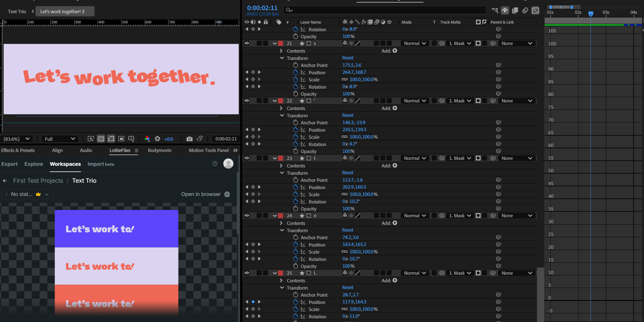This screenshot has height=322, width=644.
Task: Hide layer 23 't' with the eye
Action: 247,158
